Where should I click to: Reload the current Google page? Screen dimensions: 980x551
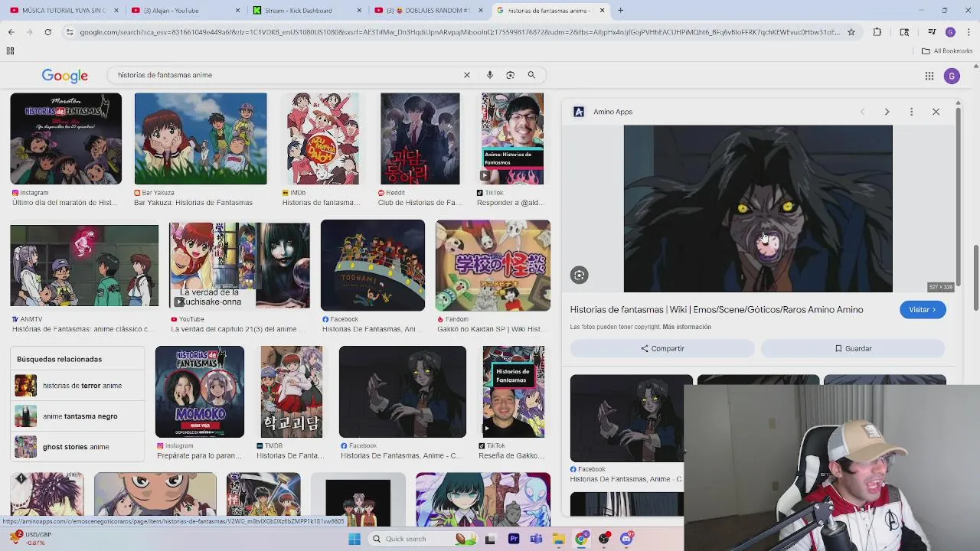click(x=47, y=32)
